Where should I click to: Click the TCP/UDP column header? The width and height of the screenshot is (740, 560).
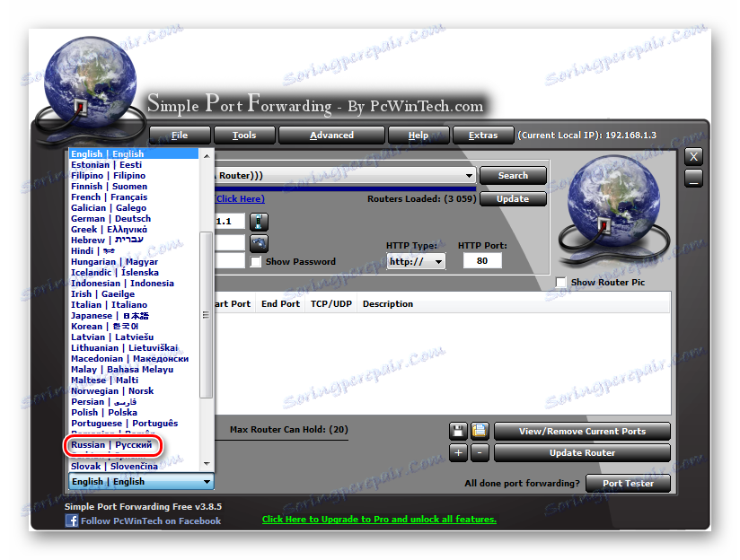pyautogui.click(x=331, y=304)
